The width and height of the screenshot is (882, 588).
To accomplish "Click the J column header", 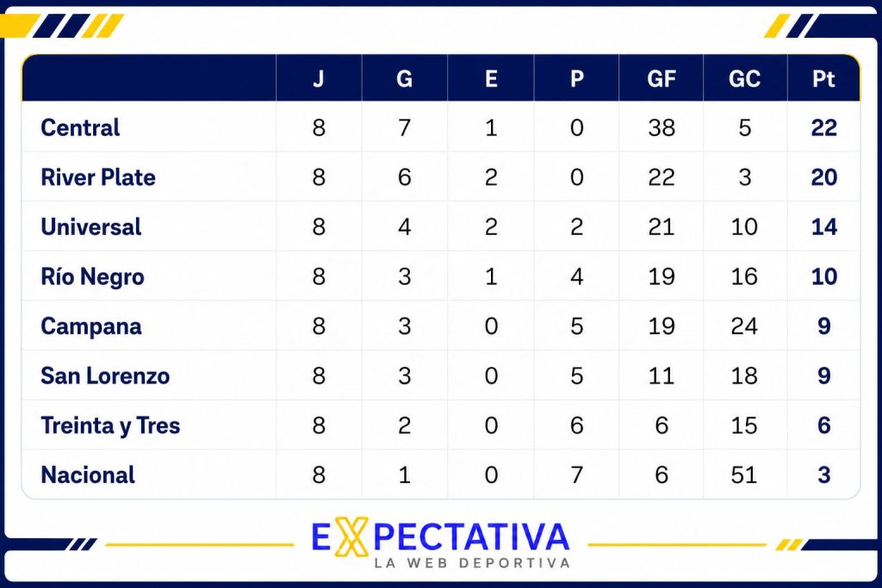I will point(319,78).
